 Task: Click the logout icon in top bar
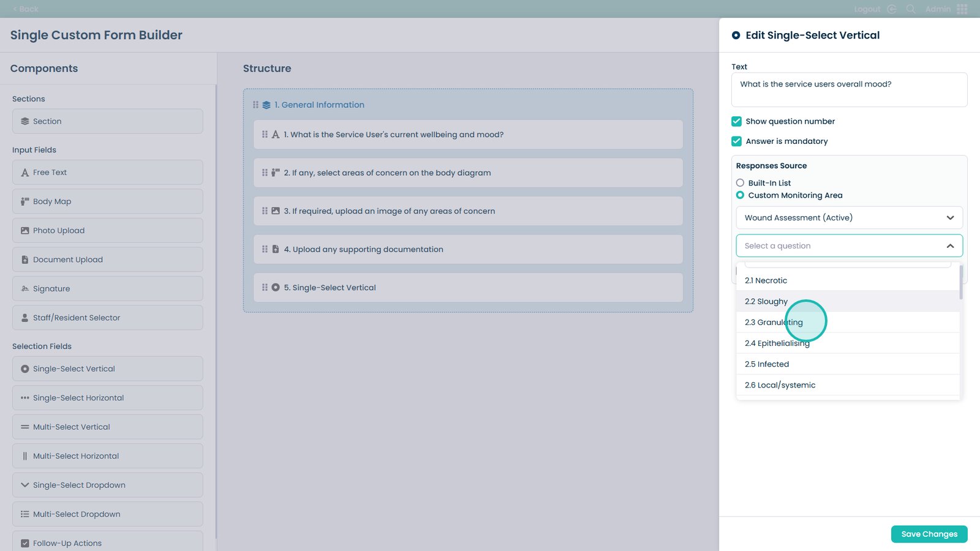[x=892, y=9]
